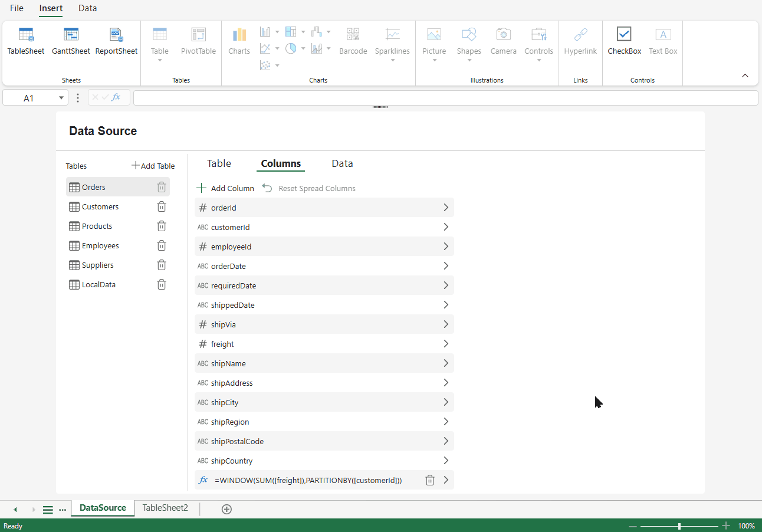The width and height of the screenshot is (762, 532).
Task: Insert a Text Box control
Action: [x=663, y=41]
